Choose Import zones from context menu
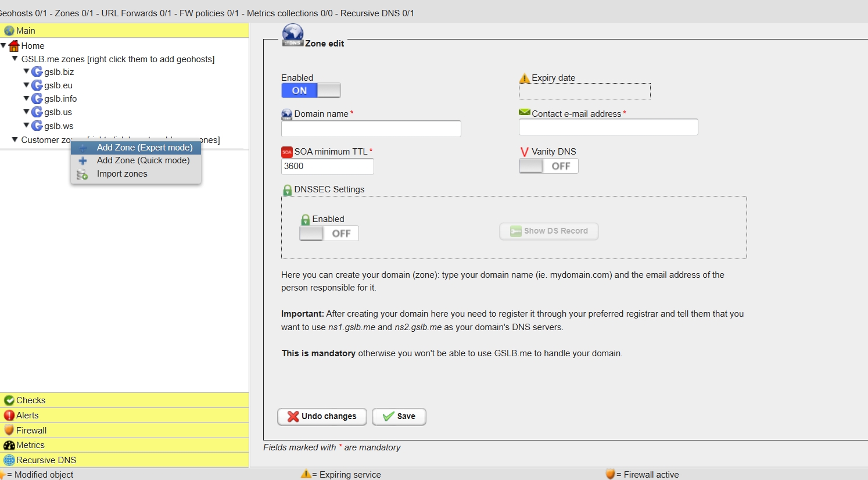 136,174
